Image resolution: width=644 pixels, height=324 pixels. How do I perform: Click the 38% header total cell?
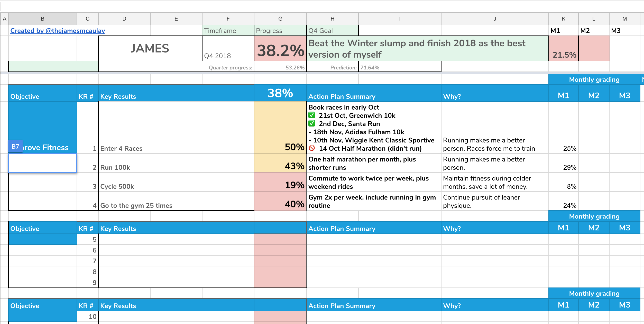click(280, 93)
